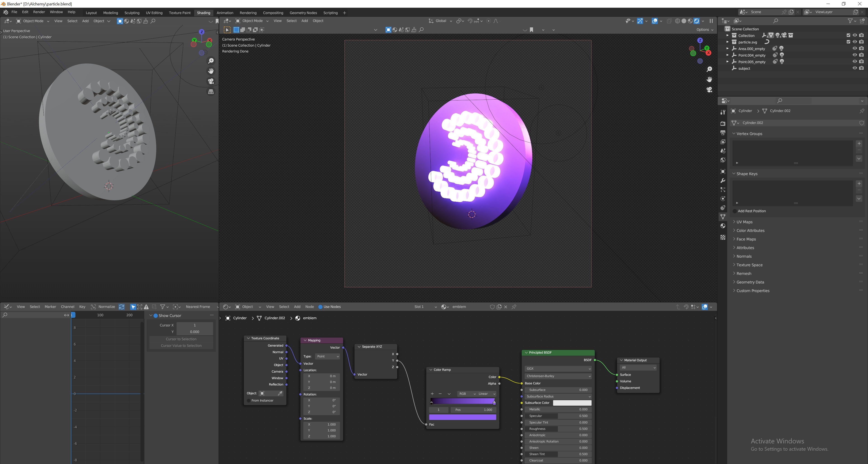Open the Material properties tab icon

(x=723, y=226)
